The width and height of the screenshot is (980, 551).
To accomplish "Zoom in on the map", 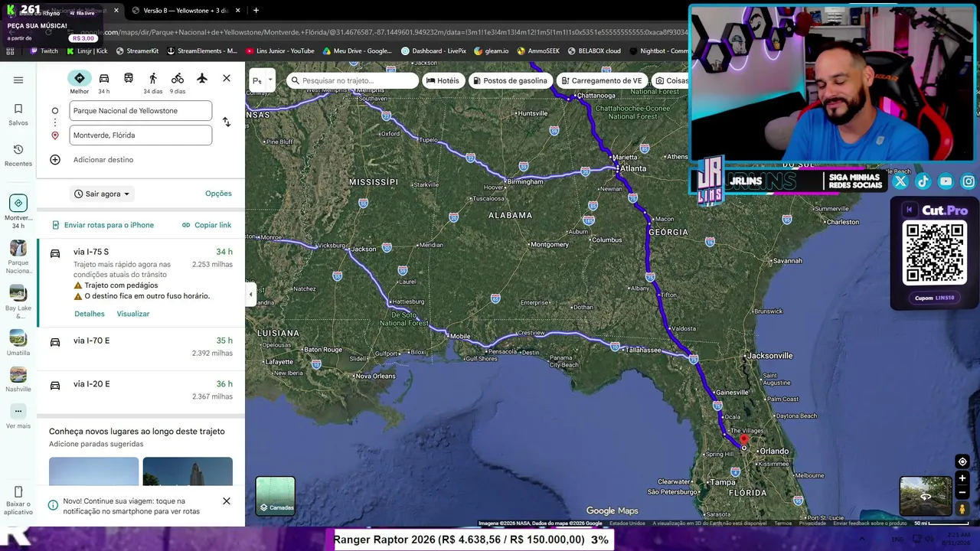I will (x=962, y=478).
